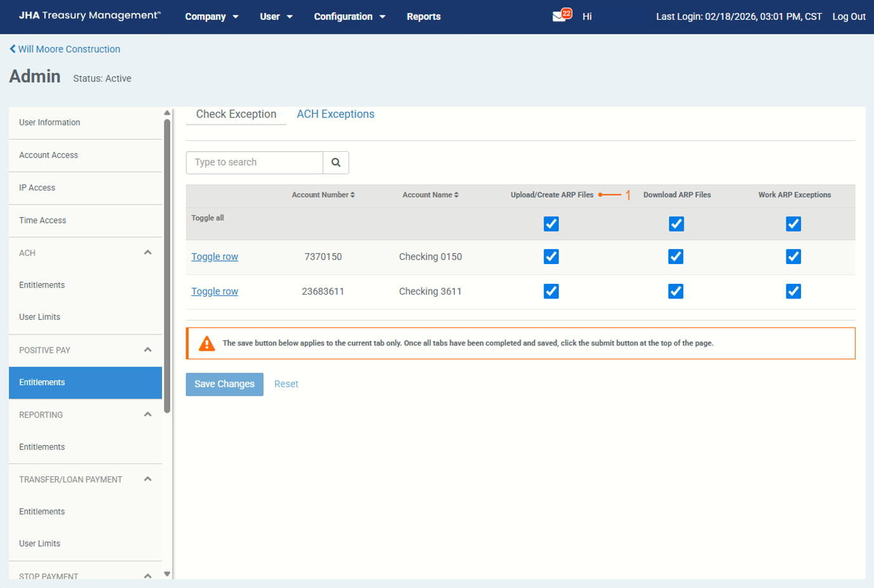This screenshot has width=874, height=588.
Task: Open the mail notifications envelope icon
Action: tap(560, 17)
